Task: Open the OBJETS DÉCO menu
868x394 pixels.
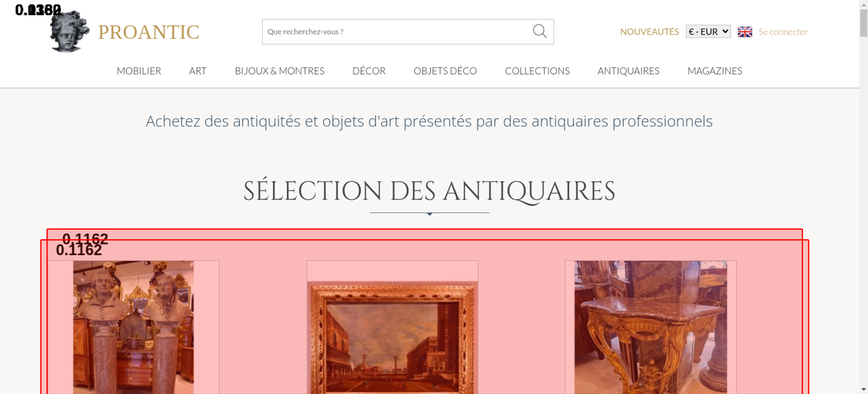Action: [445, 71]
